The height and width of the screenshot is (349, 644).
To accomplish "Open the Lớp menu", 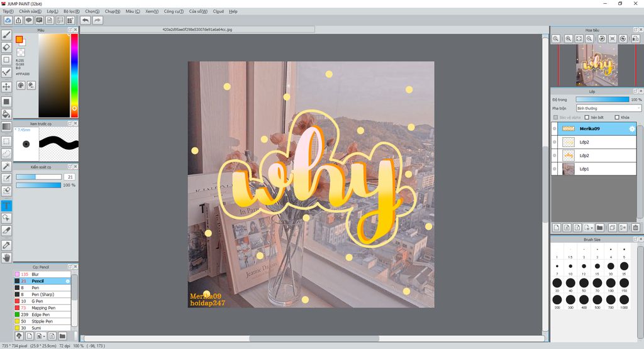I will (52, 11).
